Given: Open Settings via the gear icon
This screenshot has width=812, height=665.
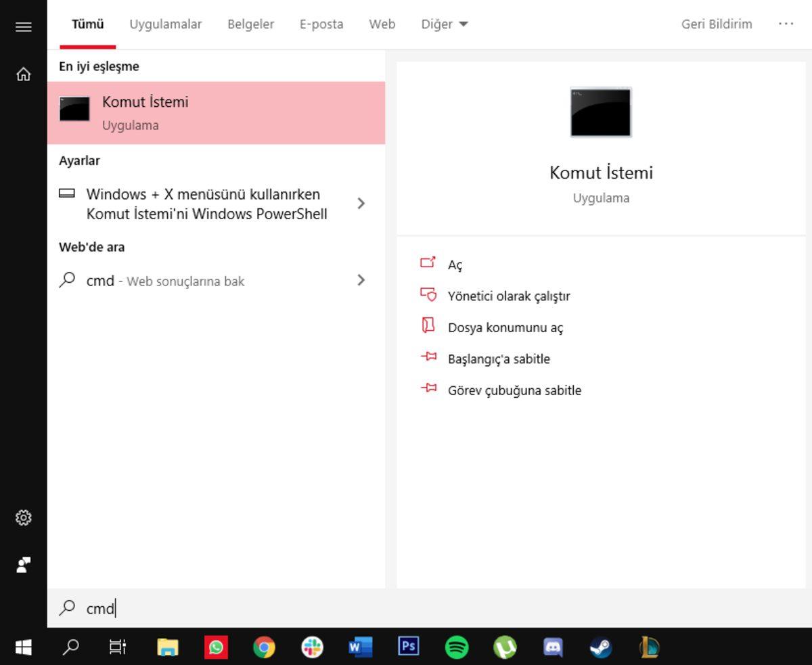Looking at the screenshot, I should [23, 518].
